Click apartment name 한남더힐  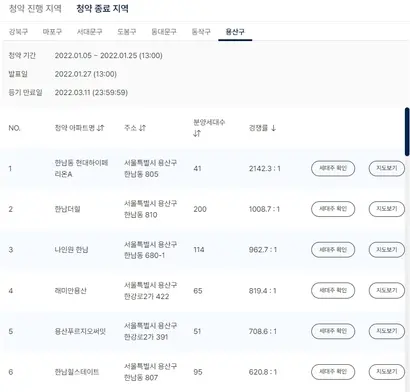(x=68, y=209)
